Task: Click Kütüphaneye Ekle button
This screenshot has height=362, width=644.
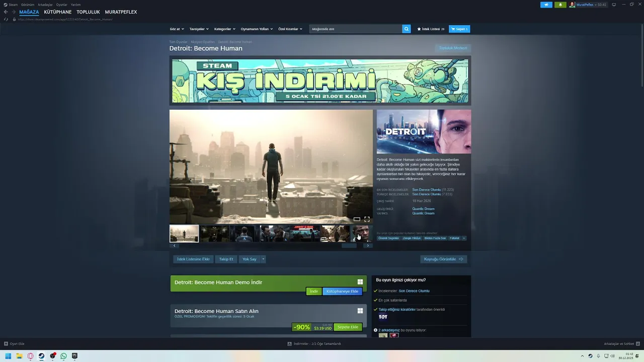Action: [342, 291]
